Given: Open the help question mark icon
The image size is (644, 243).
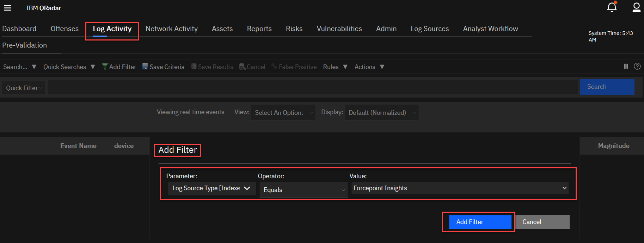Looking at the screenshot, I should (637, 66).
